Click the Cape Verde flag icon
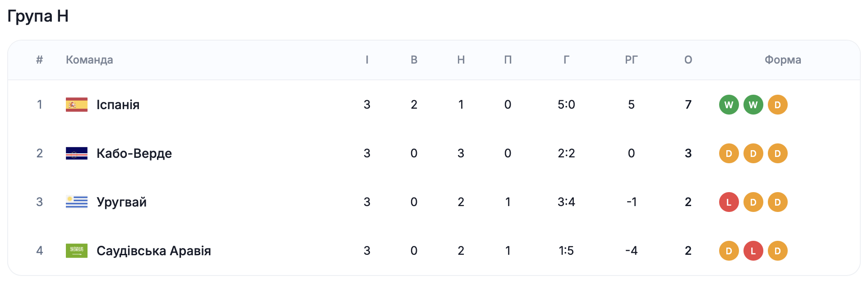This screenshot has height=285, width=868. pos(77,153)
